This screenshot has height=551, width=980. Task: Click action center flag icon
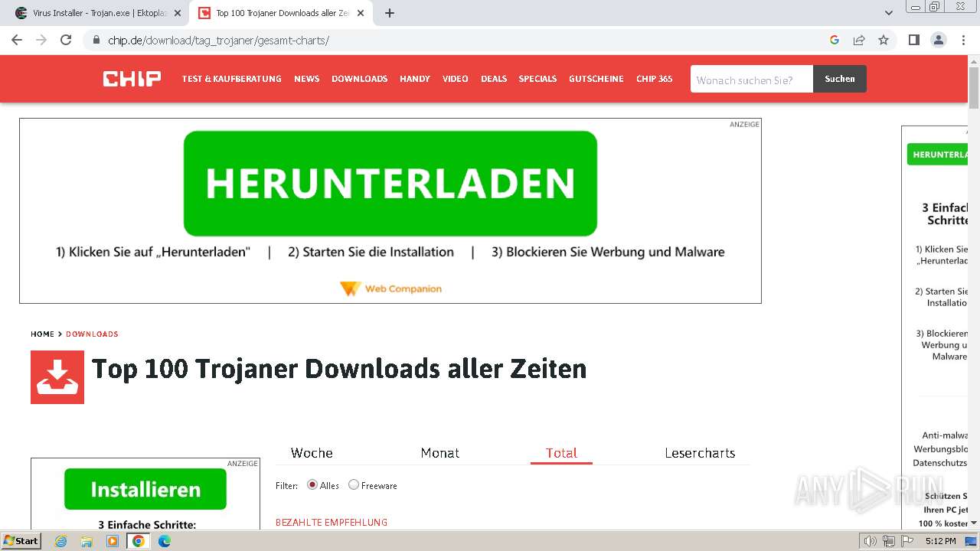(907, 541)
